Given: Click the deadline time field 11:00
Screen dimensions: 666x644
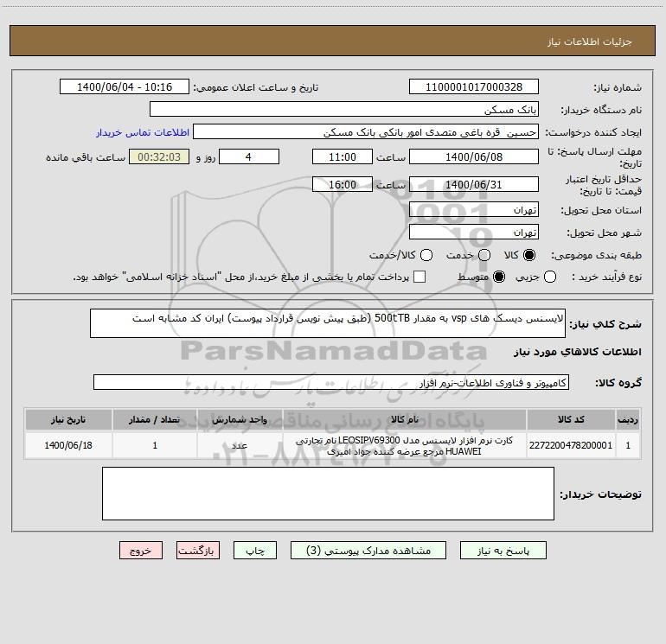Looking at the screenshot, I should pos(343,156).
